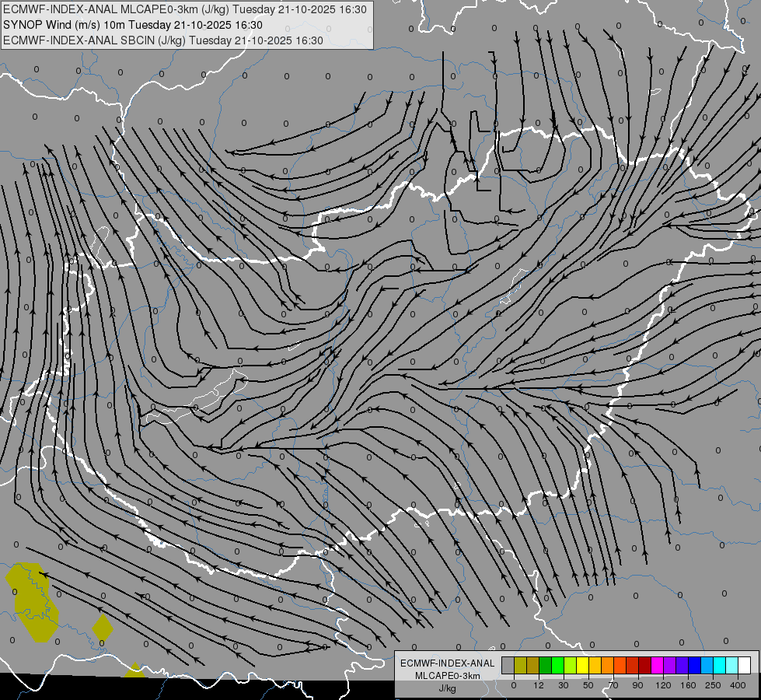Select the dark green legend swatch

click(546, 665)
